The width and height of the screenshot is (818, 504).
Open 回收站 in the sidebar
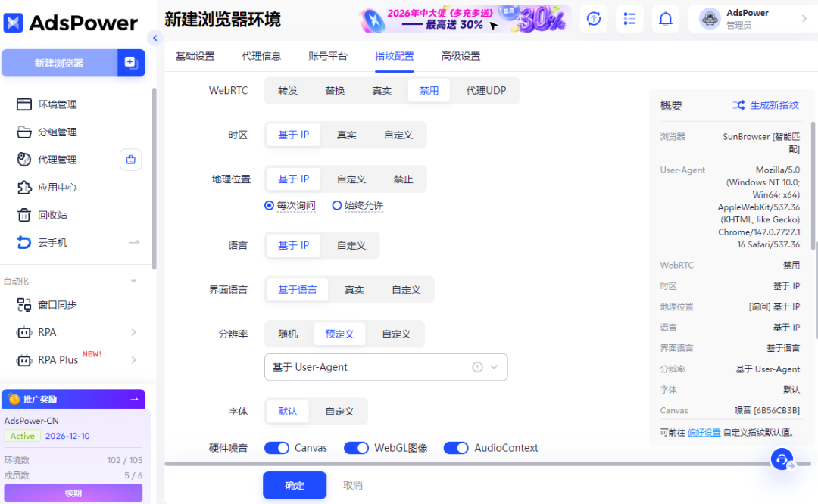tap(52, 215)
